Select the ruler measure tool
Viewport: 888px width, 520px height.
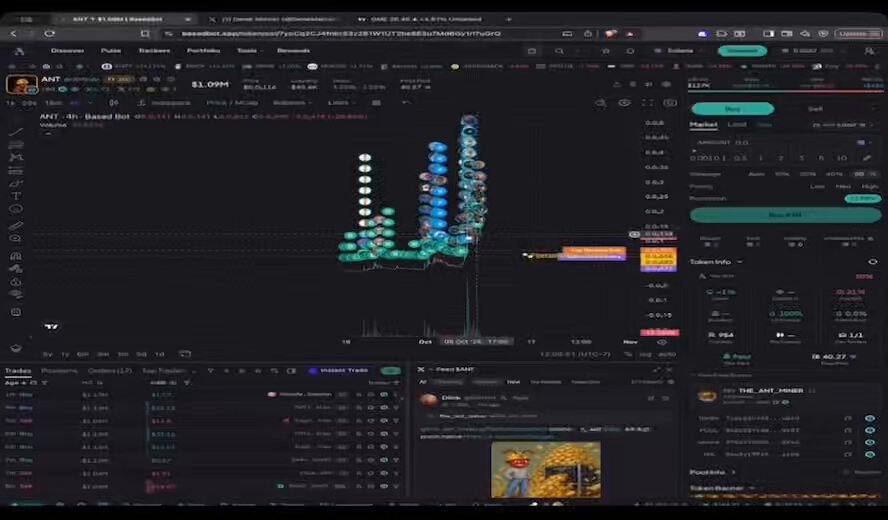click(x=16, y=225)
